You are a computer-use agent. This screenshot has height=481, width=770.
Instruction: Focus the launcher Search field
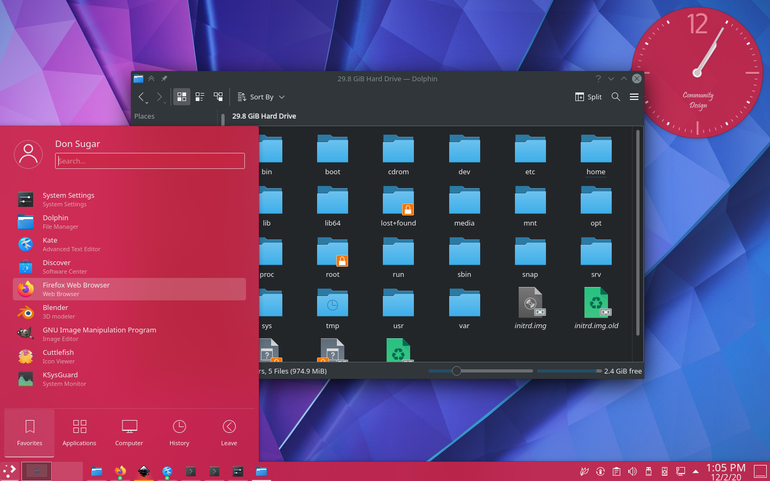[x=150, y=161]
